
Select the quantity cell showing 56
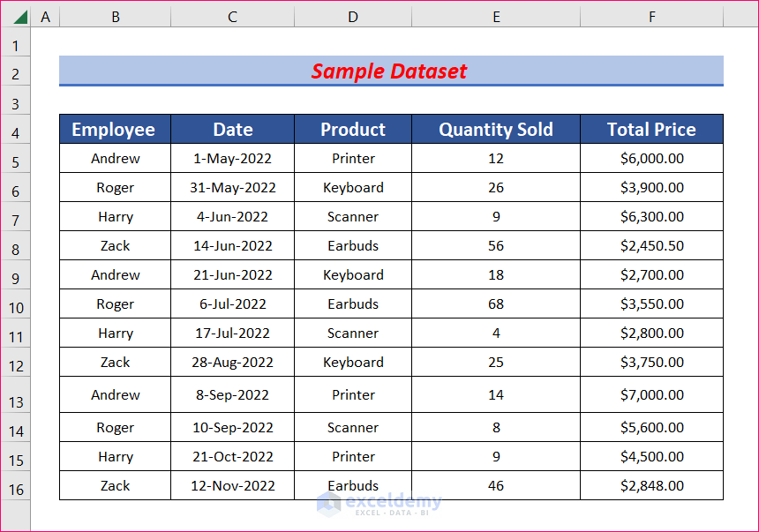point(496,245)
